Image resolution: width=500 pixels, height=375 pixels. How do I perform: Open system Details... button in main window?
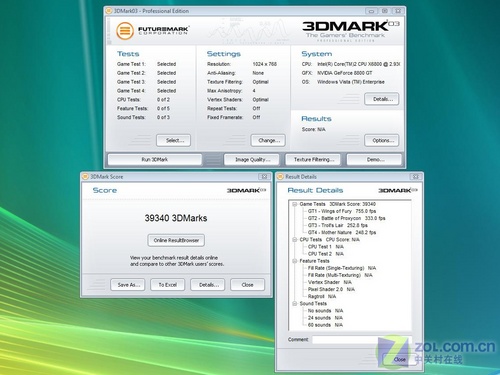[x=382, y=99]
